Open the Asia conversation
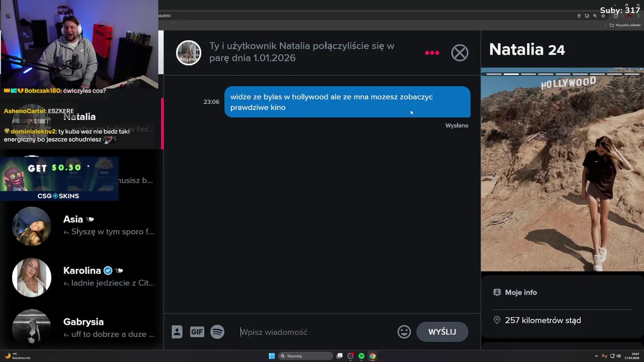The height and width of the screenshot is (362, 644). pos(83,226)
